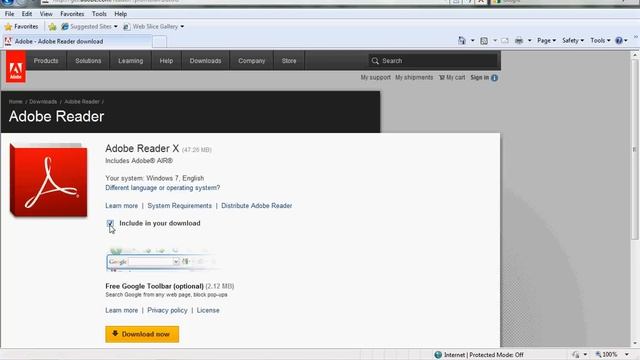
Task: Click the scrollbar down arrow
Action: coord(635,344)
